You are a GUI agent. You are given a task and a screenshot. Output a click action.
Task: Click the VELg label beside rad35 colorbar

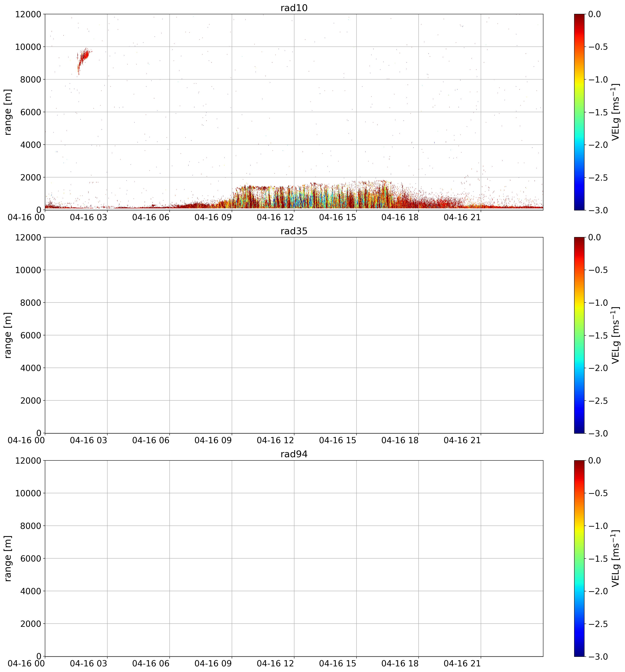pos(616,335)
